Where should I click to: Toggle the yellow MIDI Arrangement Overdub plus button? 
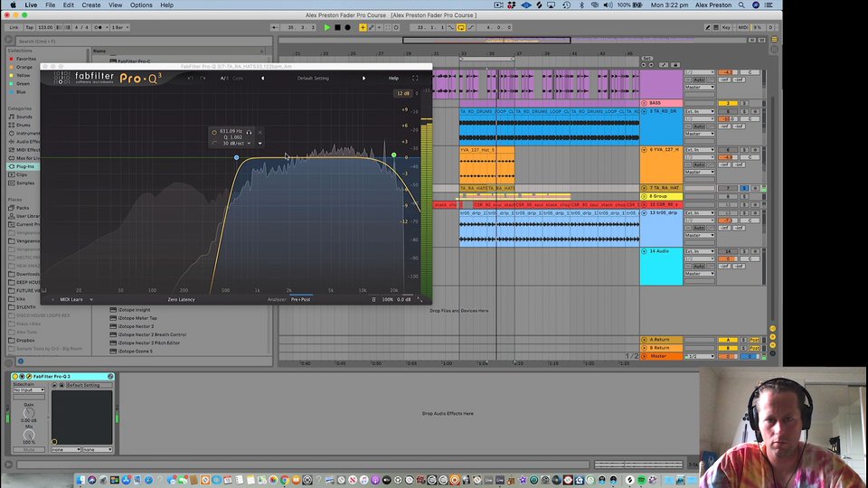(363, 27)
